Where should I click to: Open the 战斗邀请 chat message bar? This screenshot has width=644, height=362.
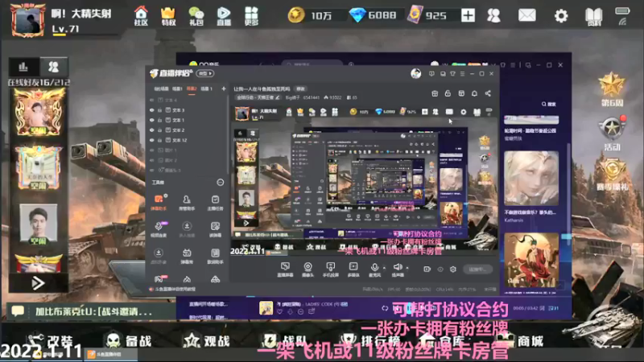pos(90,311)
